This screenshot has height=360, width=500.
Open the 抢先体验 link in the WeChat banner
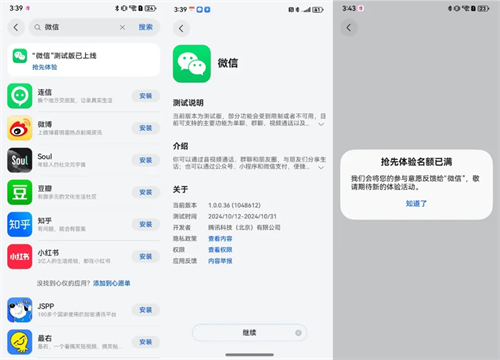coord(45,67)
